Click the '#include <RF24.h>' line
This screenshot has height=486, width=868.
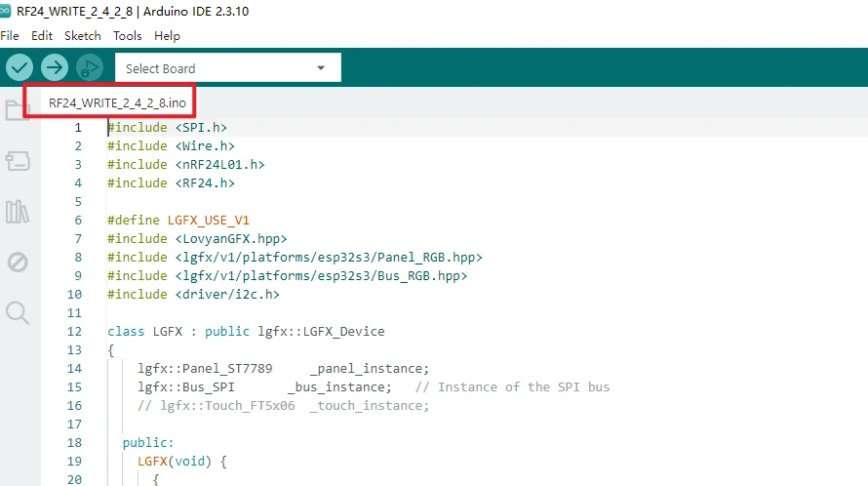pos(171,182)
